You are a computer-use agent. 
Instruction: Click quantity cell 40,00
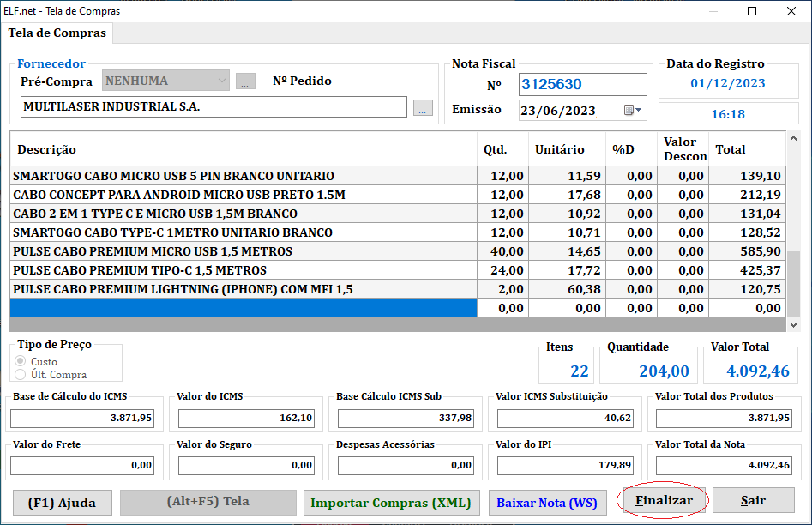[502, 251]
